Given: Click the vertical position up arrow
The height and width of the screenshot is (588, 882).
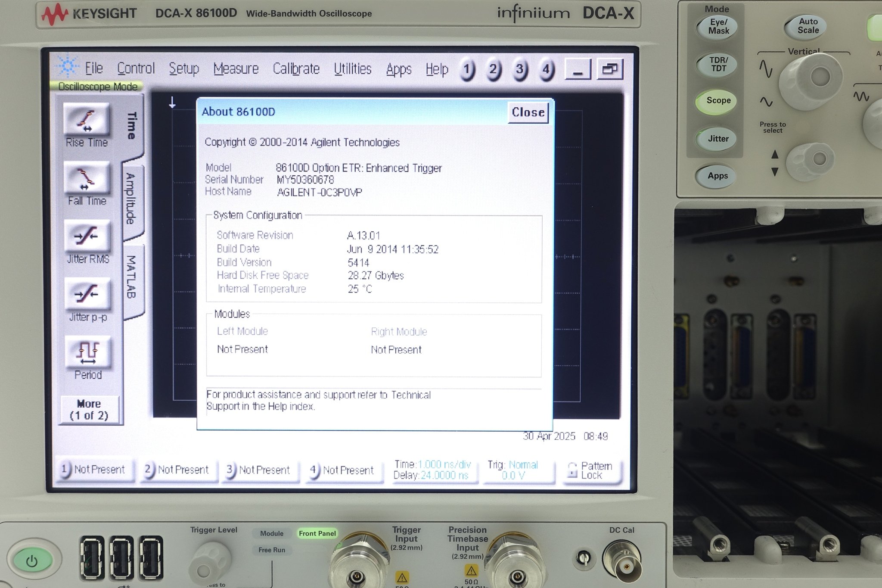Looking at the screenshot, I should pyautogui.click(x=775, y=154).
